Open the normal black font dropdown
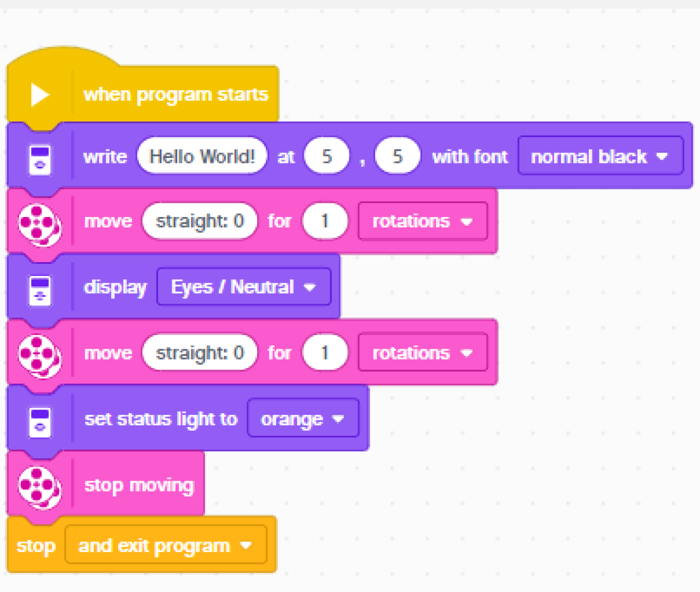This screenshot has width=700, height=592. [600, 156]
